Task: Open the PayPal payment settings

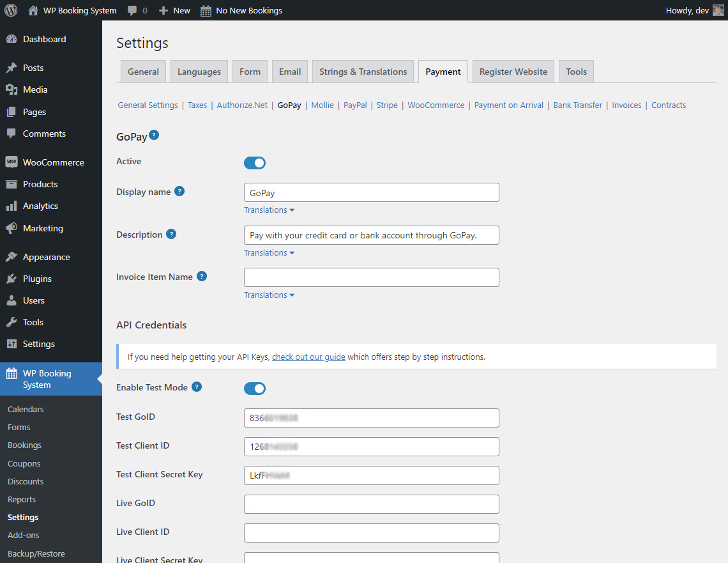Action: [x=355, y=105]
